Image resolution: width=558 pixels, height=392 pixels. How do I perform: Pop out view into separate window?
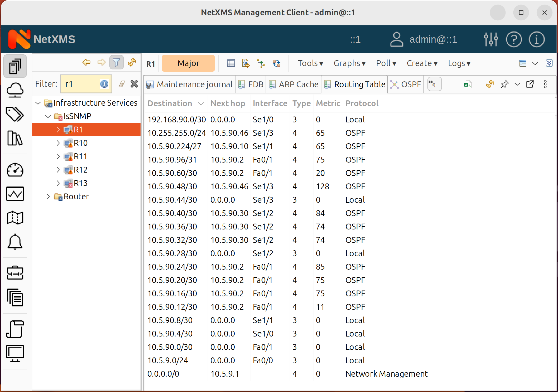tap(530, 84)
